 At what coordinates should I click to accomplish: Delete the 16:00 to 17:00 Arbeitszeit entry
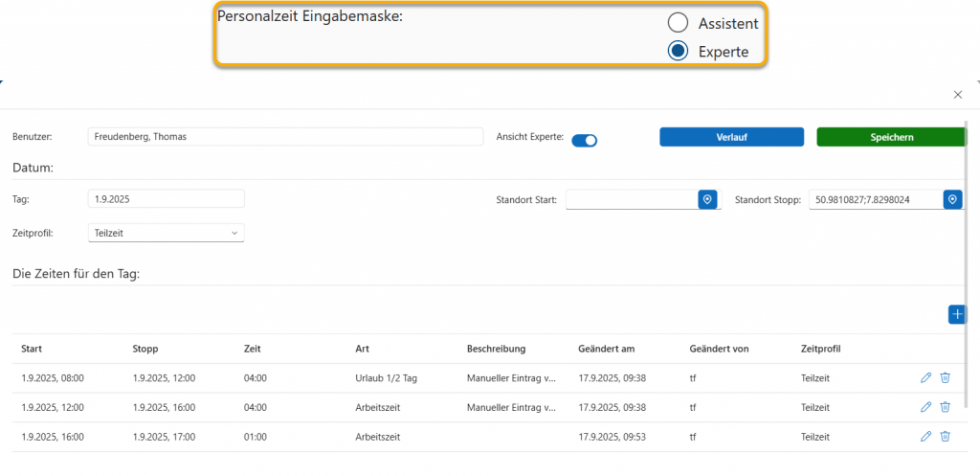[945, 437]
